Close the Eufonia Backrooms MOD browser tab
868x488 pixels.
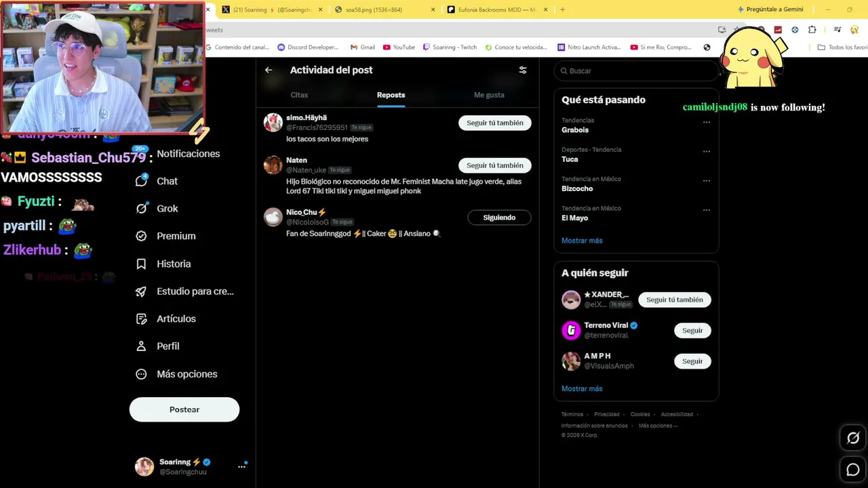point(545,9)
